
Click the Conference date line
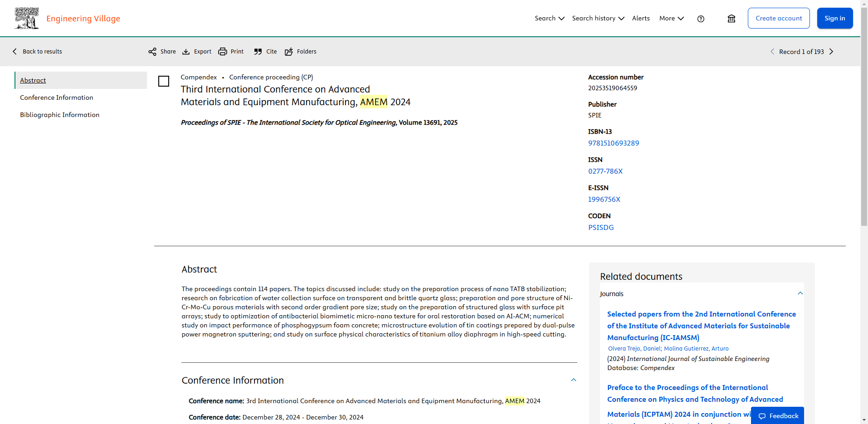click(x=276, y=417)
